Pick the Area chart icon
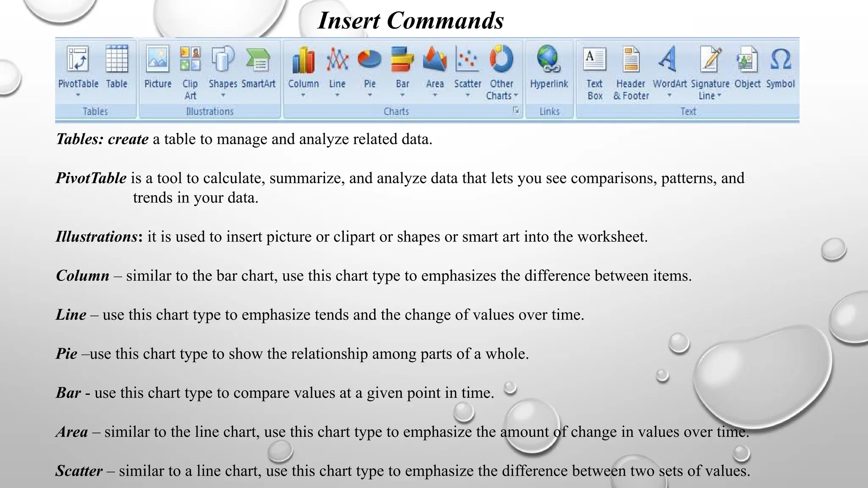Viewport: 868px width, 488px height. click(x=435, y=59)
